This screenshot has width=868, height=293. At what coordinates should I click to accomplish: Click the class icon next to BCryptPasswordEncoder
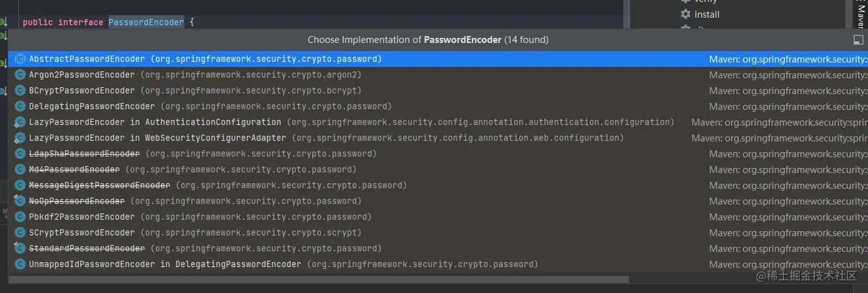pyautogui.click(x=20, y=90)
